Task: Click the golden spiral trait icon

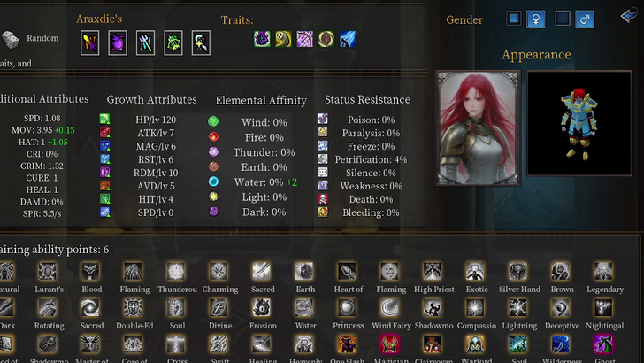Action: pyautogui.click(x=326, y=39)
